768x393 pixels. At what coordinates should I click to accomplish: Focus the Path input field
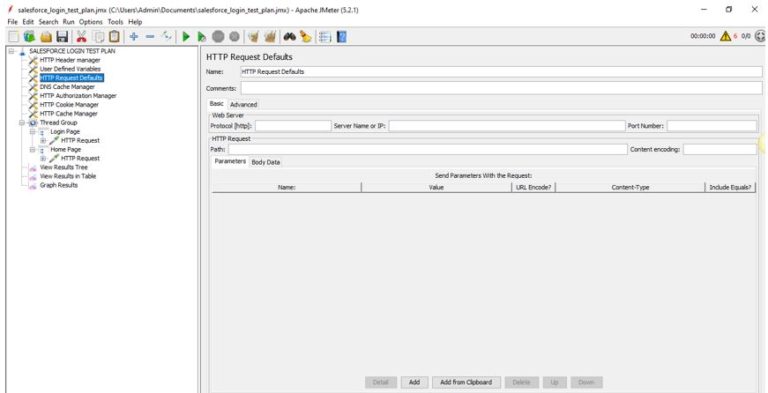click(428, 149)
